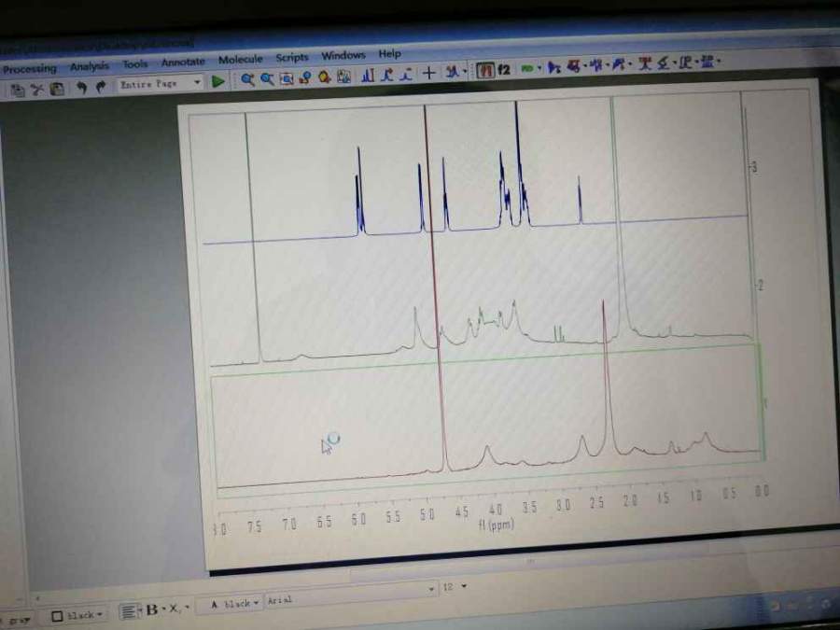Open the Multiplet Analysis dropdown arrow
This screenshot has height=630, width=840.
(719, 62)
